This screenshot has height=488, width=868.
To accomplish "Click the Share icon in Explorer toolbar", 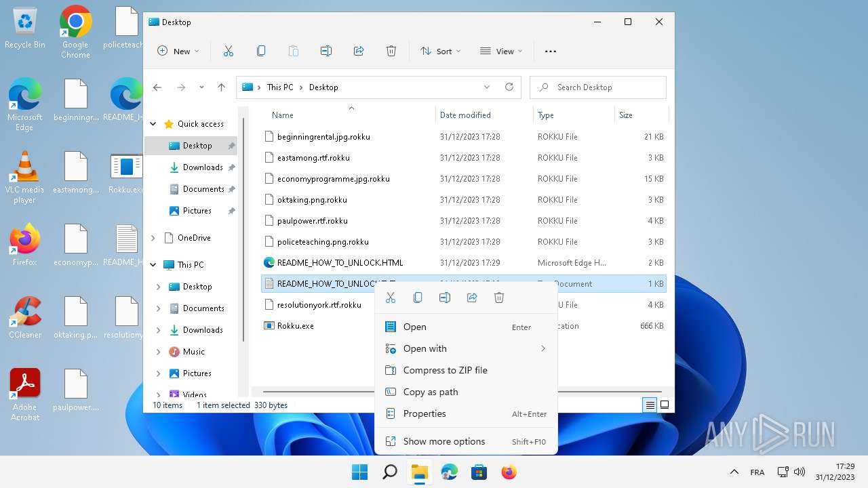I will coord(359,51).
